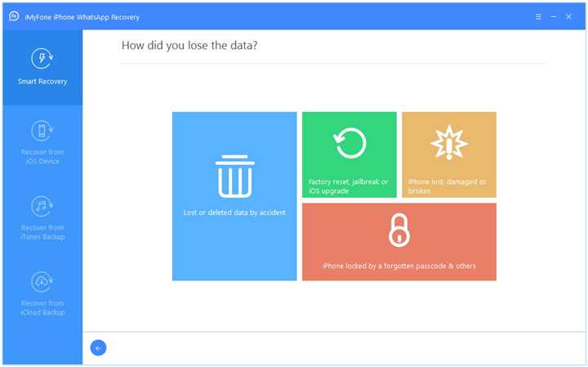Image resolution: width=588 pixels, height=367 pixels.
Task: Choose 'Factory reset, jailbreak or iOS upgrade'
Action: pyautogui.click(x=349, y=186)
